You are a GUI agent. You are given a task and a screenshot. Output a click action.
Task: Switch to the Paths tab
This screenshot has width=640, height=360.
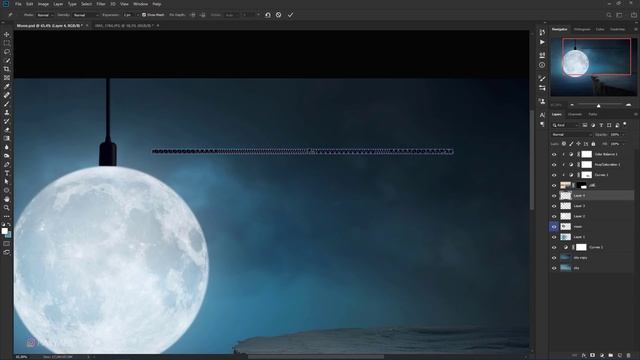pyautogui.click(x=593, y=114)
